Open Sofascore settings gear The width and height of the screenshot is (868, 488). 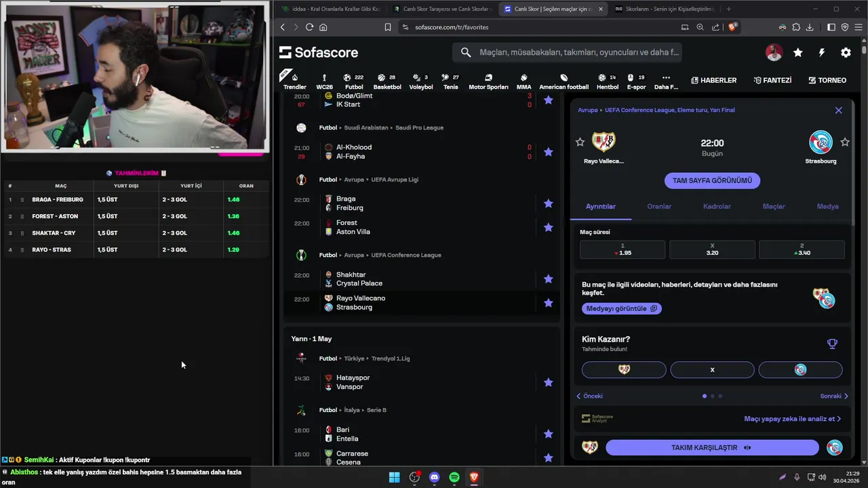pos(846,52)
